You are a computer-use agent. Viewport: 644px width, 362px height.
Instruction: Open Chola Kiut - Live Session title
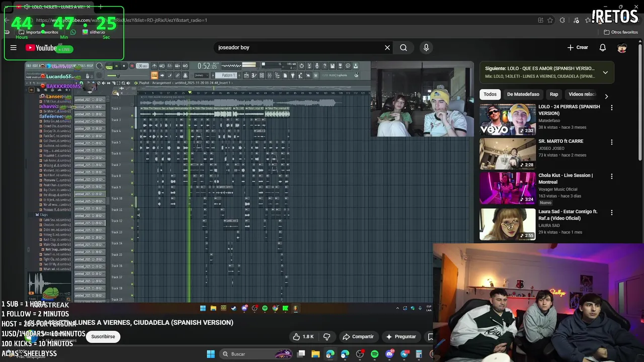pos(566,178)
